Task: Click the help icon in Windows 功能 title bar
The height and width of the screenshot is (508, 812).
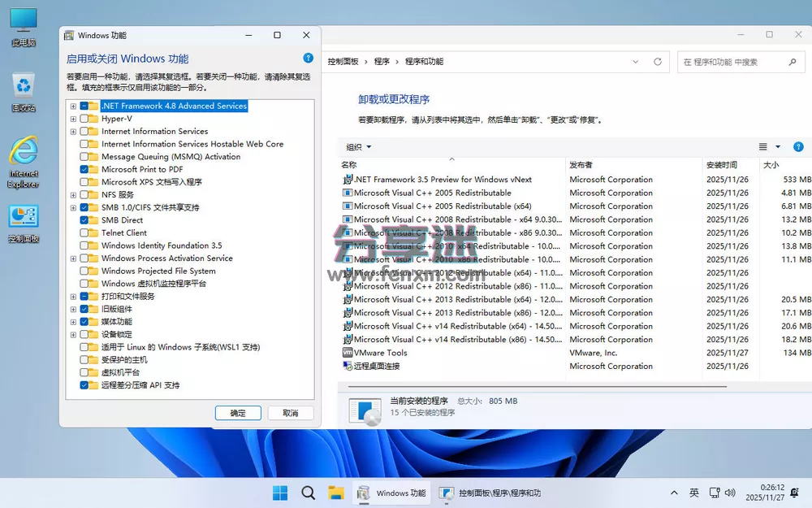Action: (x=308, y=58)
